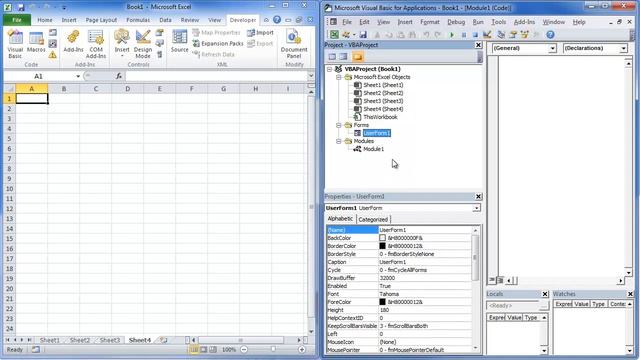The height and width of the screenshot is (360, 640).
Task: Click the Insert UserForm icon in VBA toolbar
Action: coord(346,35)
